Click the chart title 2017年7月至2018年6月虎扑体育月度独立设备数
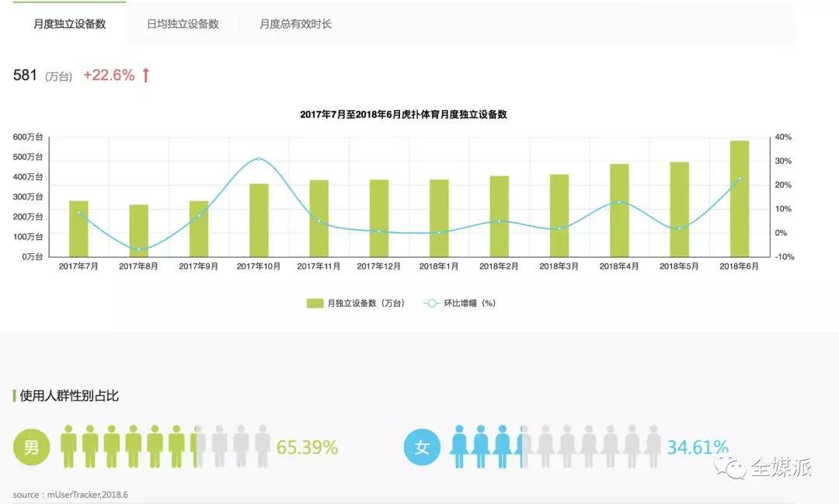The image size is (839, 504). [403, 114]
